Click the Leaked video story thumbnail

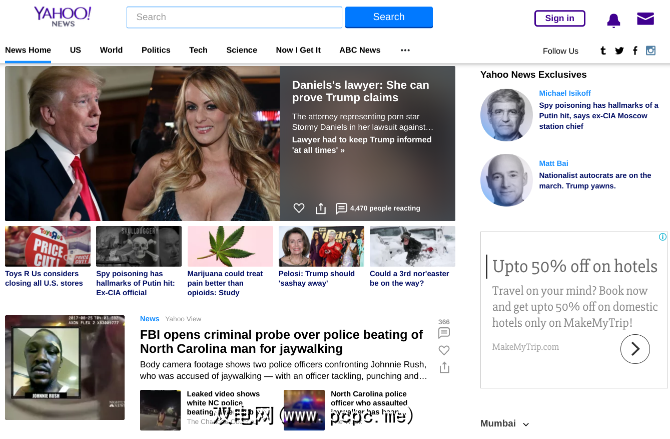click(x=160, y=410)
